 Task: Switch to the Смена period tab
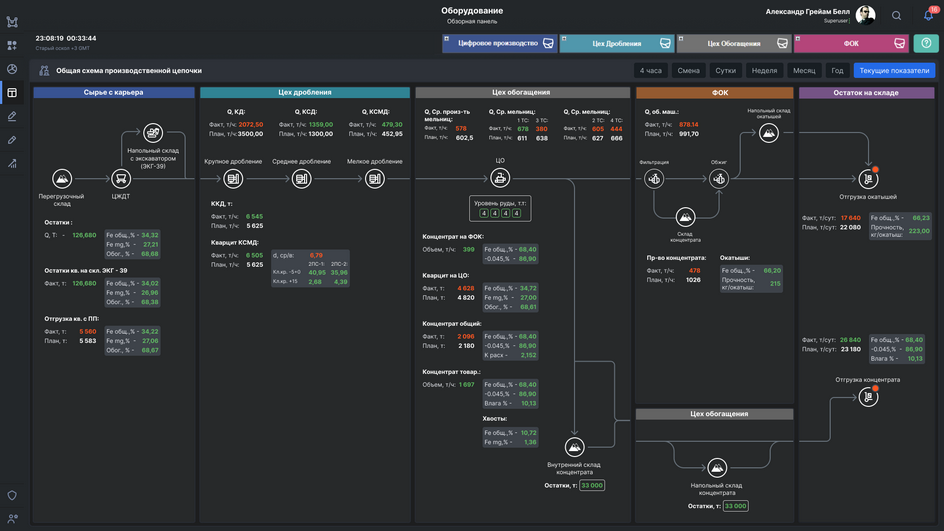688,70
